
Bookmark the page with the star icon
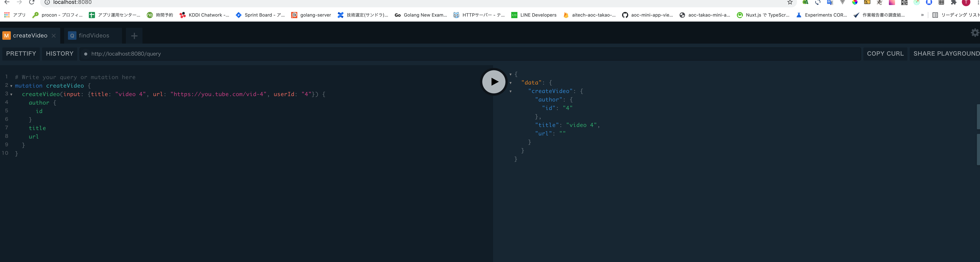click(789, 3)
